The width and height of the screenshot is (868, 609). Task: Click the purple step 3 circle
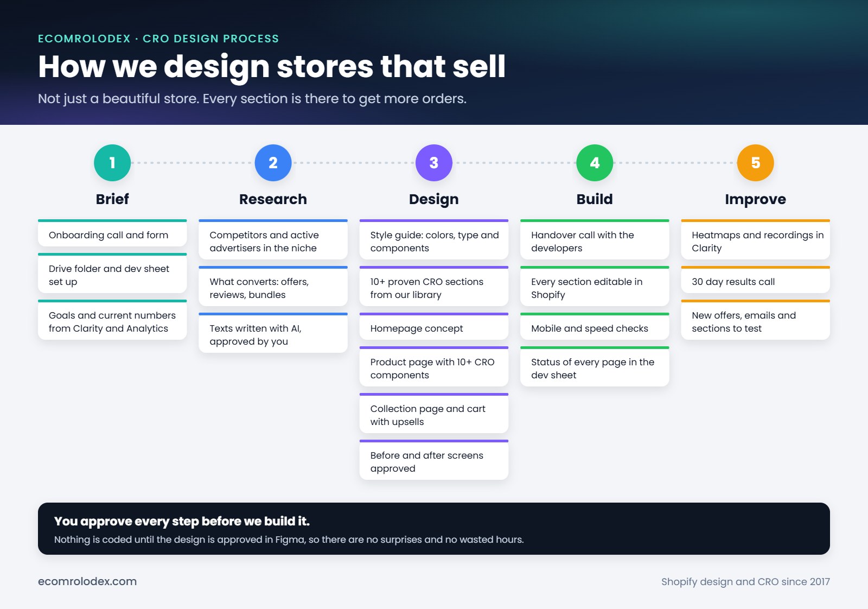(x=434, y=163)
